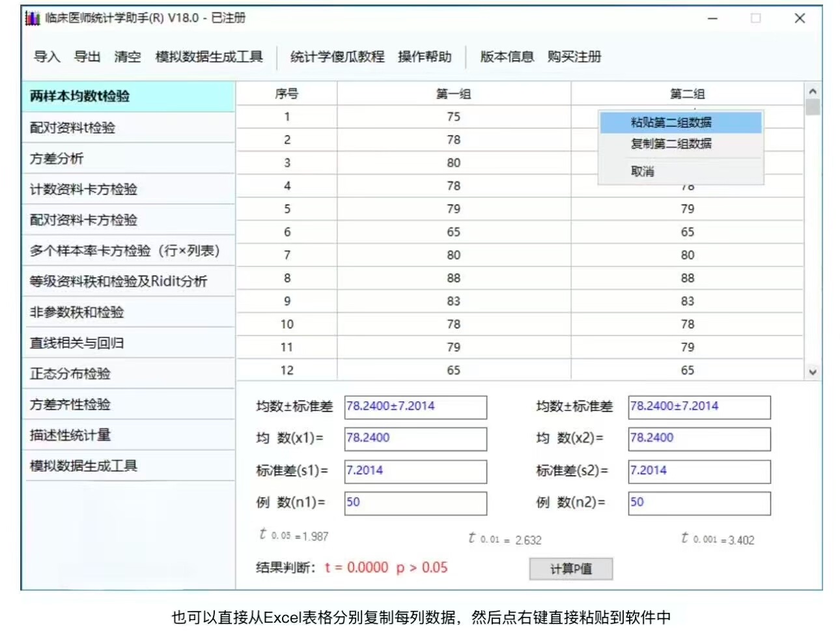Click row number 2 in 序号 column
The height and width of the screenshot is (639, 840).
click(287, 140)
